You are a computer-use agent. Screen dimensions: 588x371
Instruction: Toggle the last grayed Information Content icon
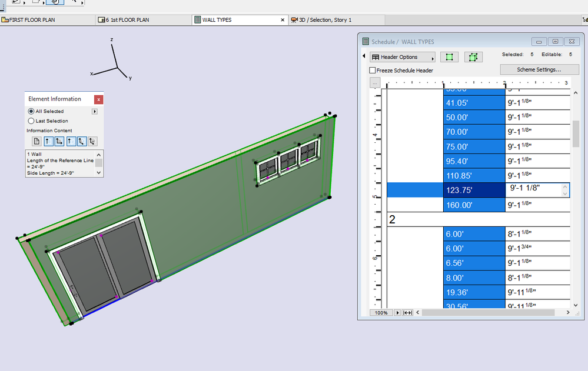coord(92,141)
